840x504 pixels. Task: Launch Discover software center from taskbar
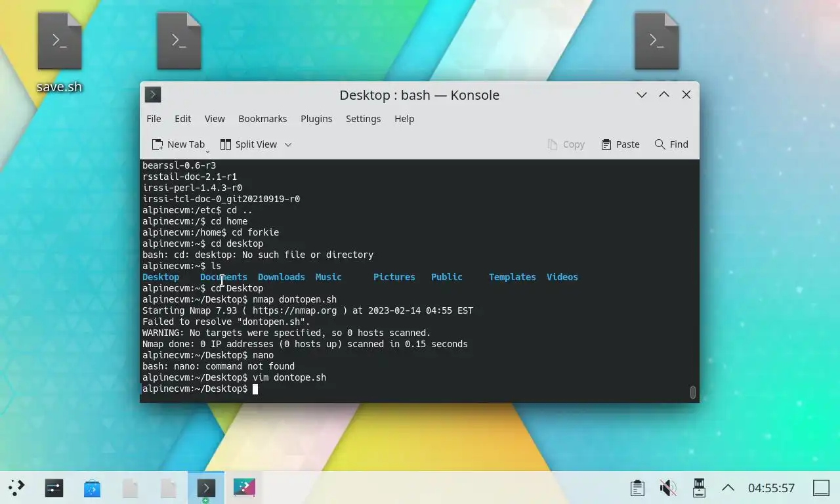click(x=92, y=488)
